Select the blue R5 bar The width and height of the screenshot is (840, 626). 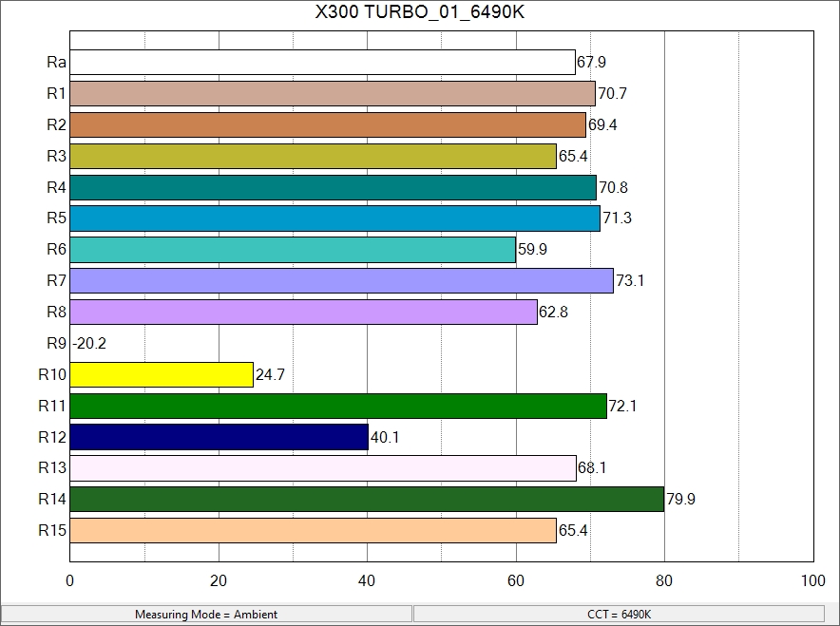tap(334, 218)
